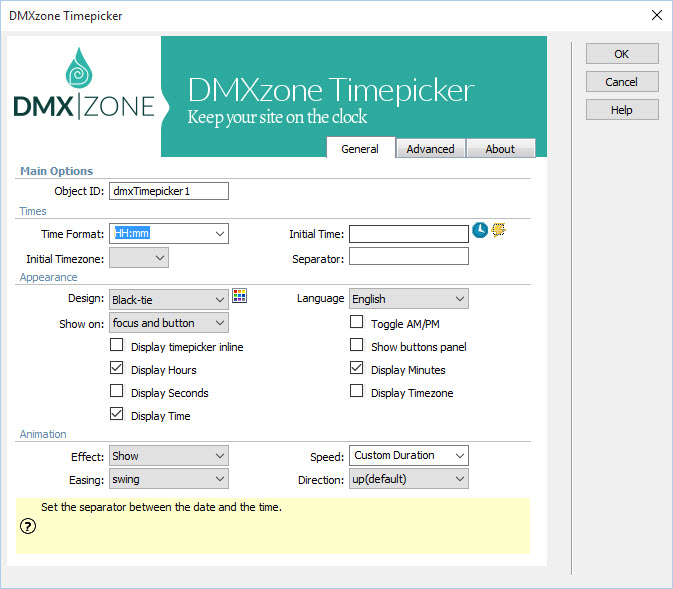Image resolution: width=673 pixels, height=589 pixels.
Task: Open the Direction dropdown showing up(default)
Action: pyautogui.click(x=409, y=479)
